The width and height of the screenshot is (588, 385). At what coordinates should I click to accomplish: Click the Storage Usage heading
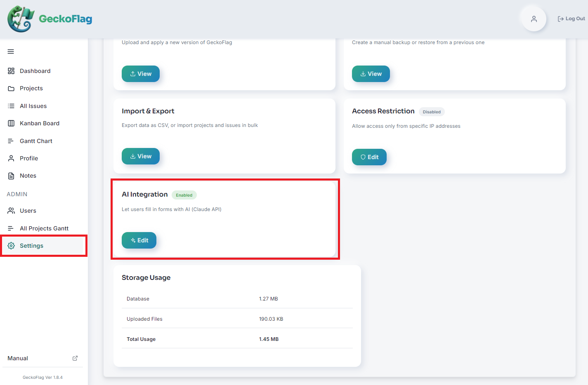click(146, 278)
